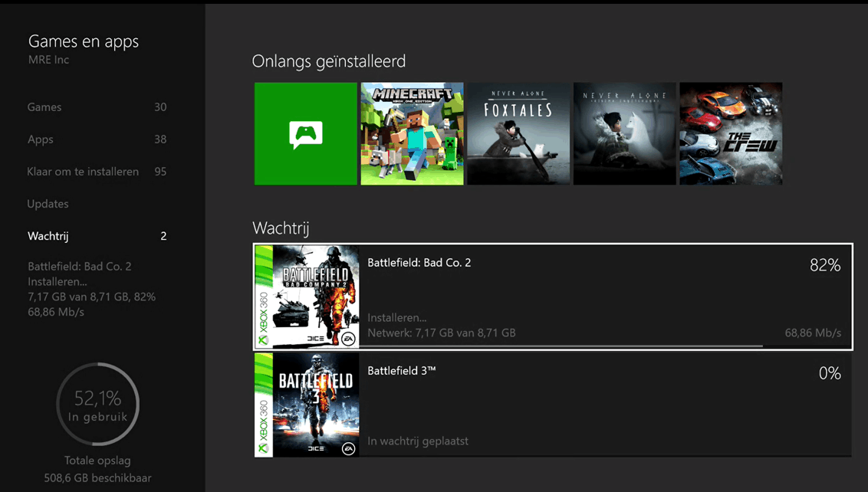Select the Battlefield: Bad Co. 2 queue title

pyautogui.click(x=419, y=263)
